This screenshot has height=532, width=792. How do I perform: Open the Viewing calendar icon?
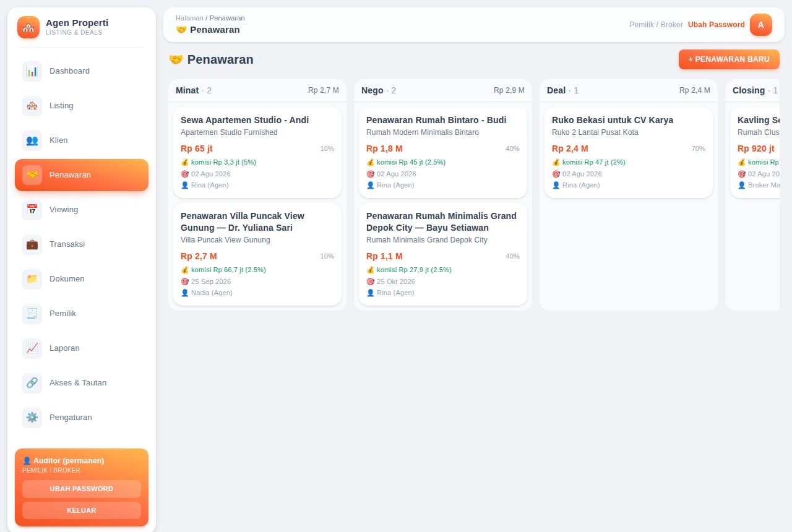coord(32,210)
